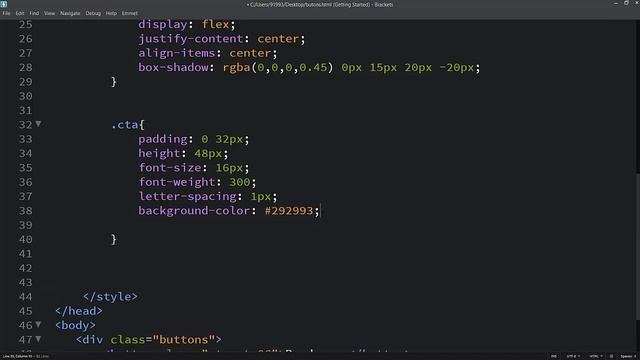
Task: Open the Navigate menu
Action: [x=70, y=13]
